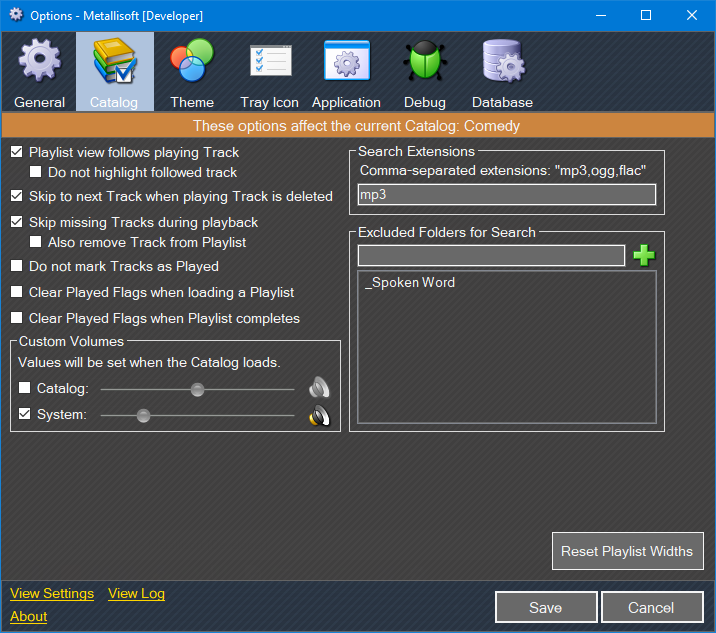
Task: Click the System volume slider handle
Action: click(x=144, y=415)
